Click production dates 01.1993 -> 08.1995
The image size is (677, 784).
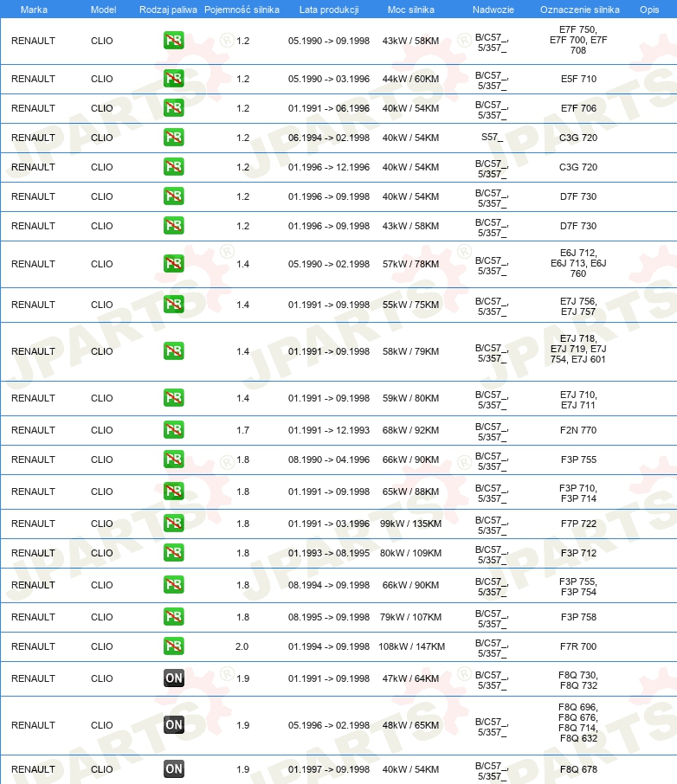coord(329,553)
